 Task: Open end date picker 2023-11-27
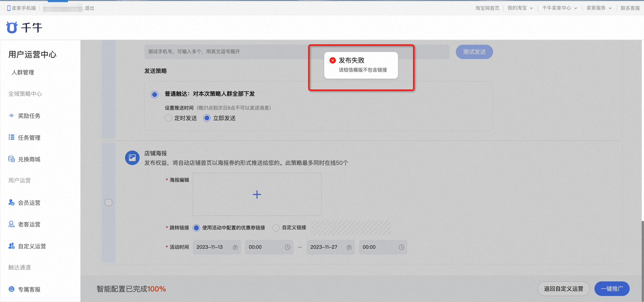pos(331,247)
